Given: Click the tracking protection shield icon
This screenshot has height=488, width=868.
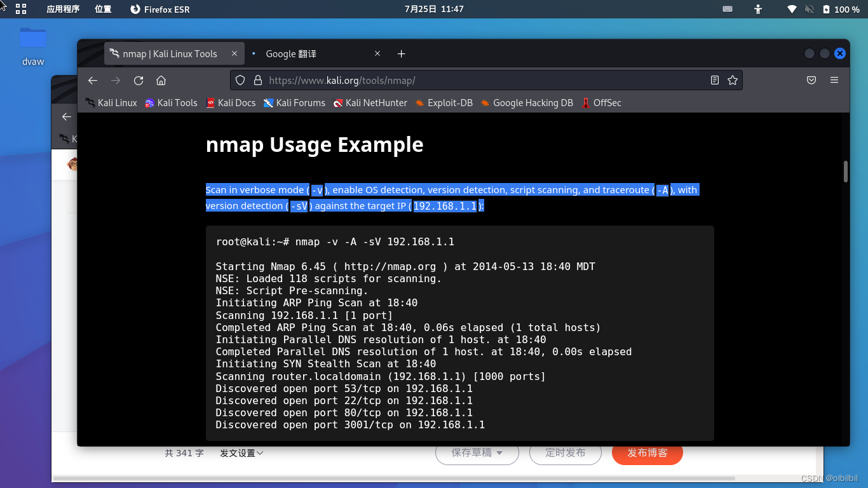Looking at the screenshot, I should (x=240, y=80).
